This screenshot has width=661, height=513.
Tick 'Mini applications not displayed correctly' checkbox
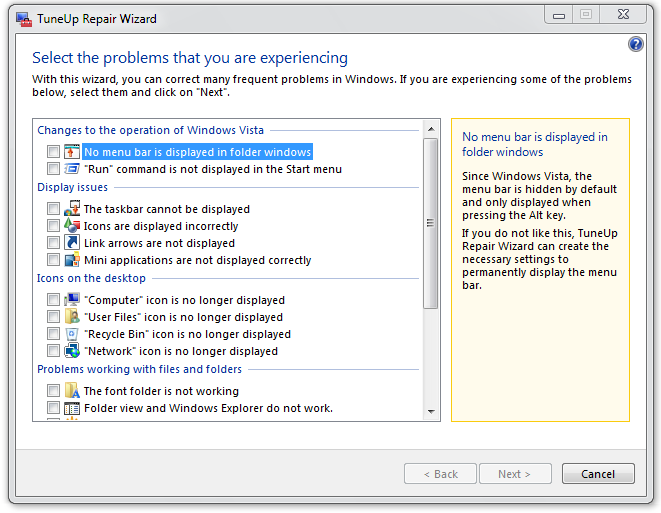[53, 260]
